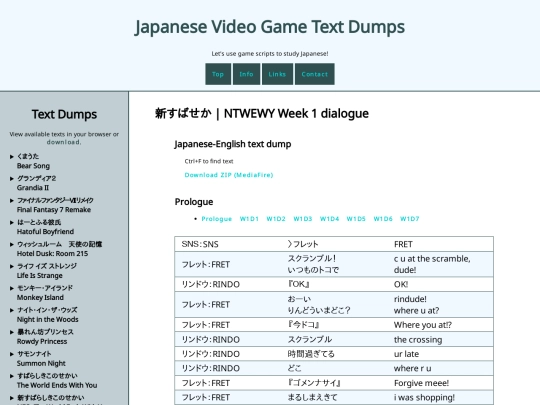This screenshot has height=405, width=540.
Task: Expand the 新すばらしきこのせかい arrow
Action: pos(12,398)
